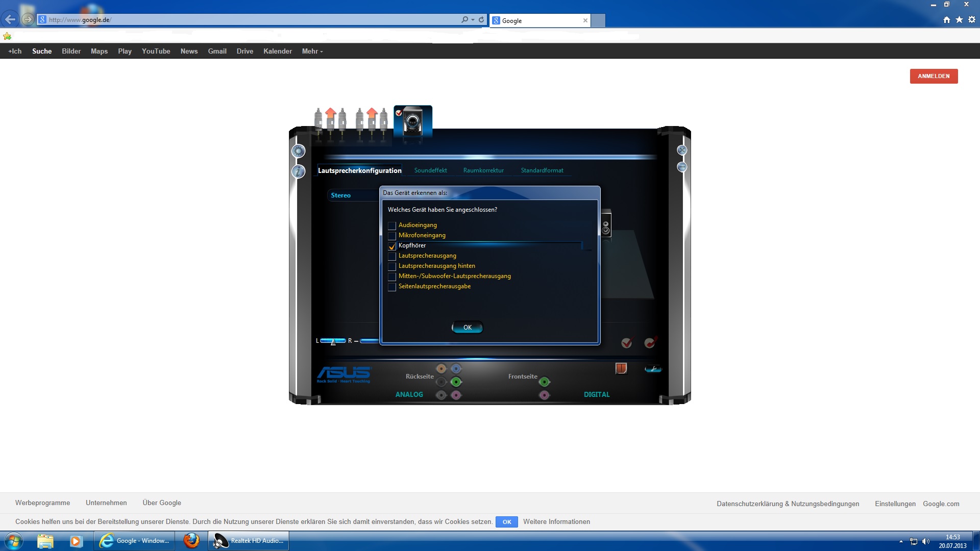Open the address bar search dropdown arrow
The width and height of the screenshot is (980, 551).
(x=473, y=20)
